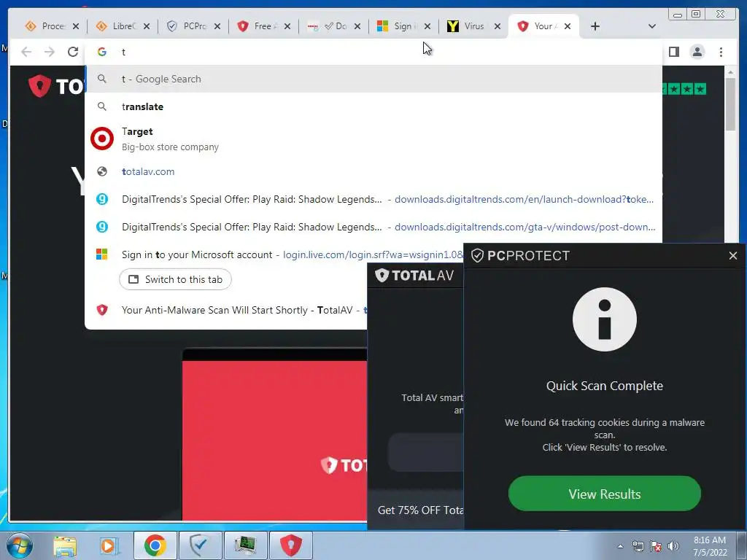Image resolution: width=747 pixels, height=560 pixels.
Task: Click the Chrome back arrow
Action: (x=26, y=52)
